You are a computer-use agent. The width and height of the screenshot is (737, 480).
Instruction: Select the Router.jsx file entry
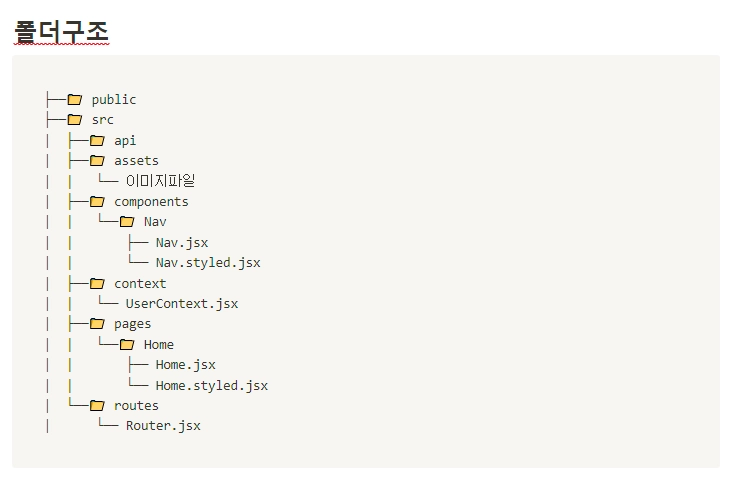pyautogui.click(x=163, y=426)
